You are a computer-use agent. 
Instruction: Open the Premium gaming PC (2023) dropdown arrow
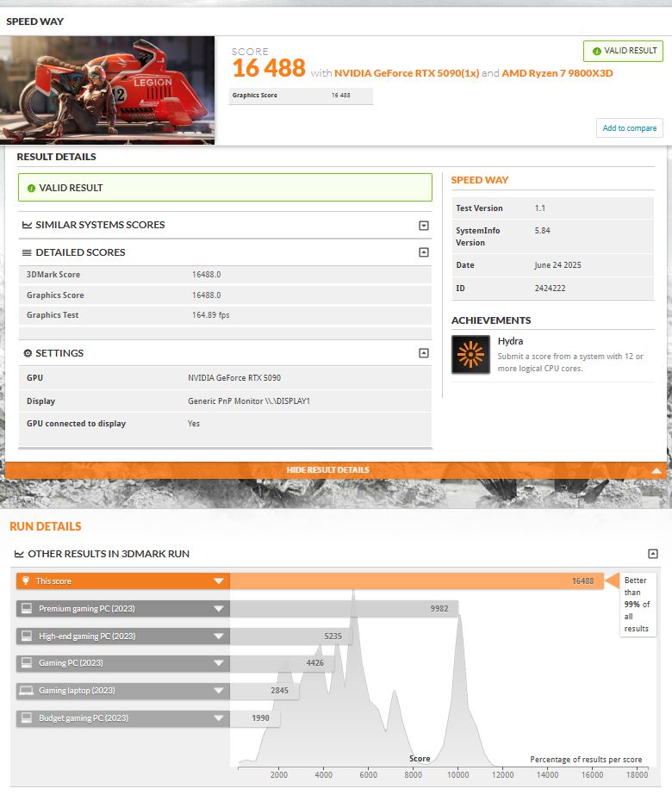(x=219, y=608)
